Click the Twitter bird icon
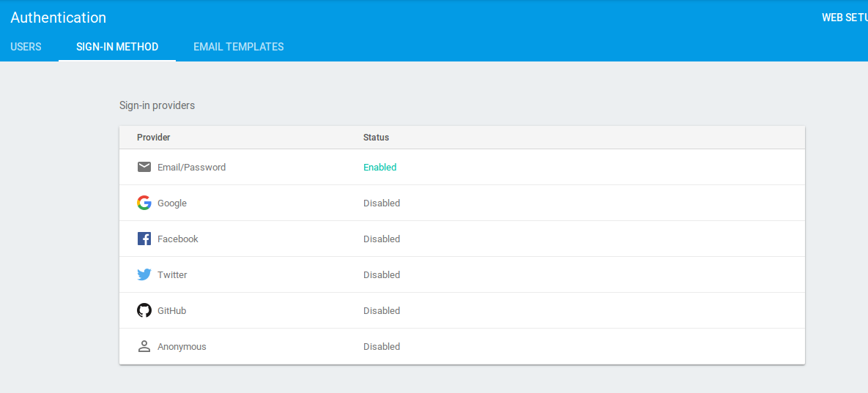 click(x=144, y=274)
